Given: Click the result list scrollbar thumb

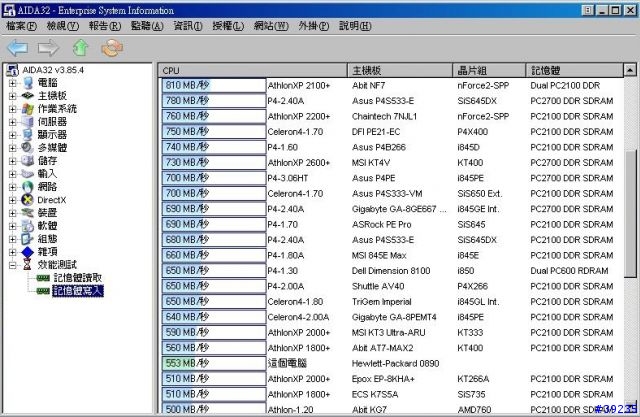Looking at the screenshot, I should 630,213.
